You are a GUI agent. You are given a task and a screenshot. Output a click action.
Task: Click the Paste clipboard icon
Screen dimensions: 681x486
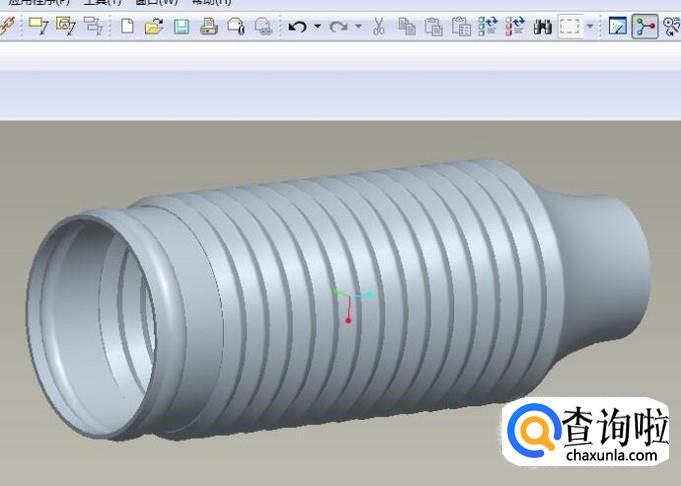433,27
